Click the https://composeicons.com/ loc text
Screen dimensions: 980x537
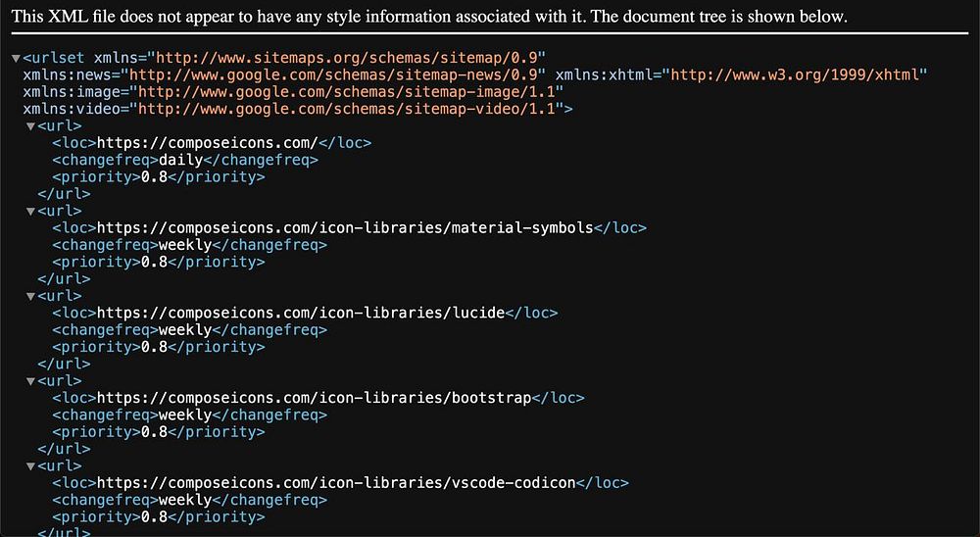(208, 142)
